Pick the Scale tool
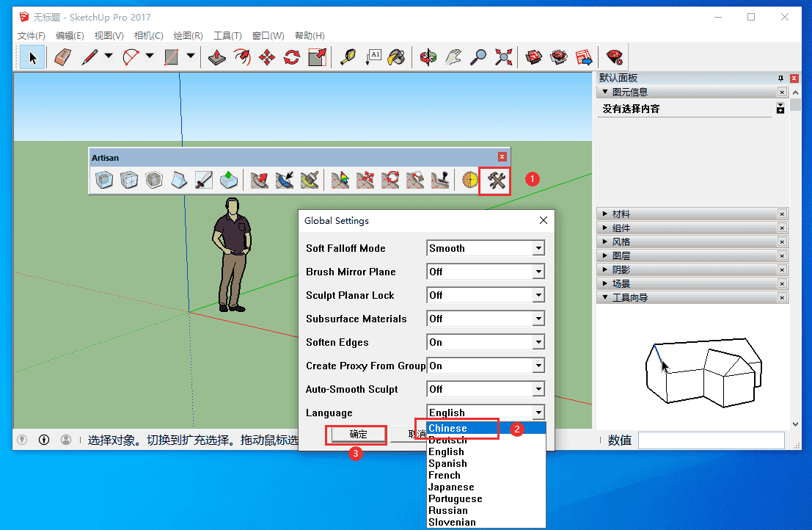 tap(317, 57)
